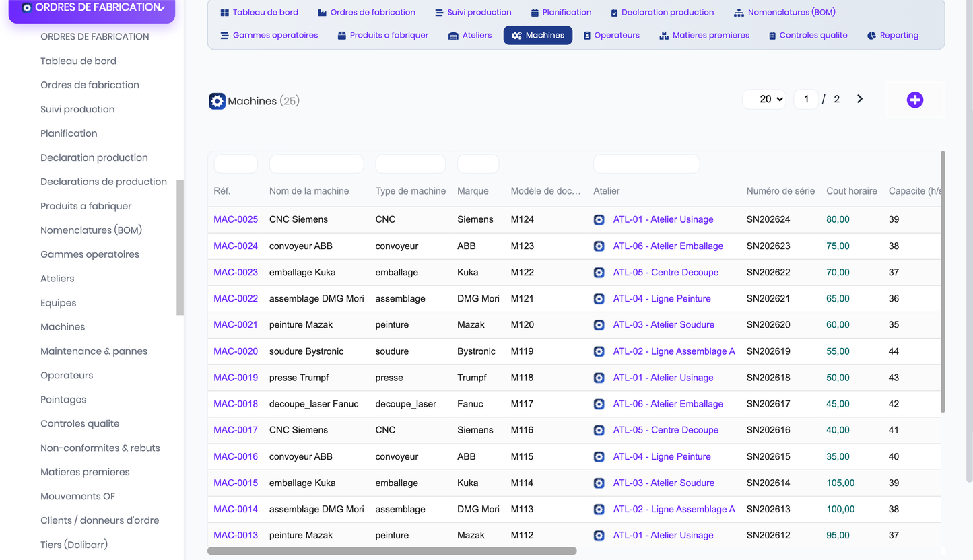Screen dimensions: 973x560
Task: Select Equipes in the sidebar
Action: coord(58,303)
